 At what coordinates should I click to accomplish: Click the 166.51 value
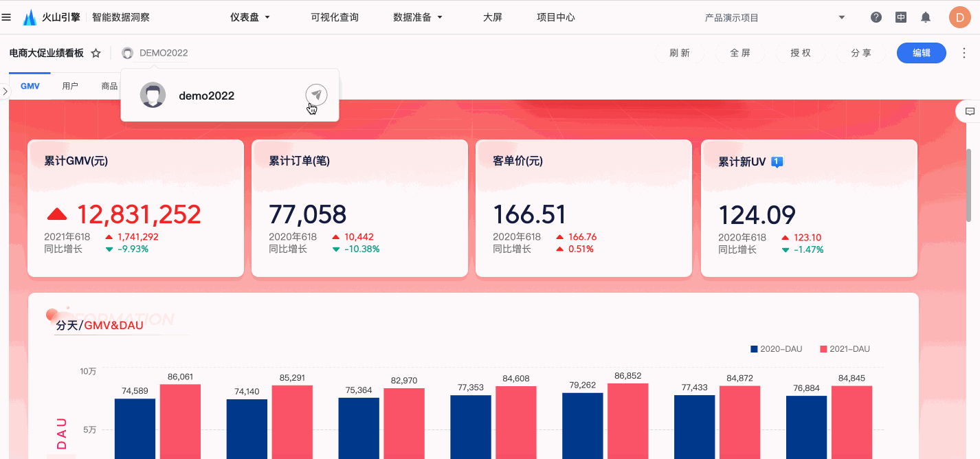pos(530,214)
